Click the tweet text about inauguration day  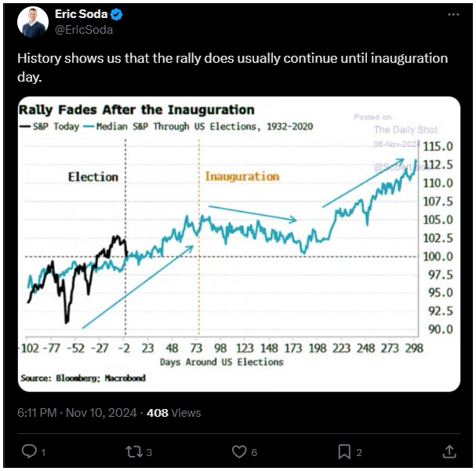pos(233,68)
